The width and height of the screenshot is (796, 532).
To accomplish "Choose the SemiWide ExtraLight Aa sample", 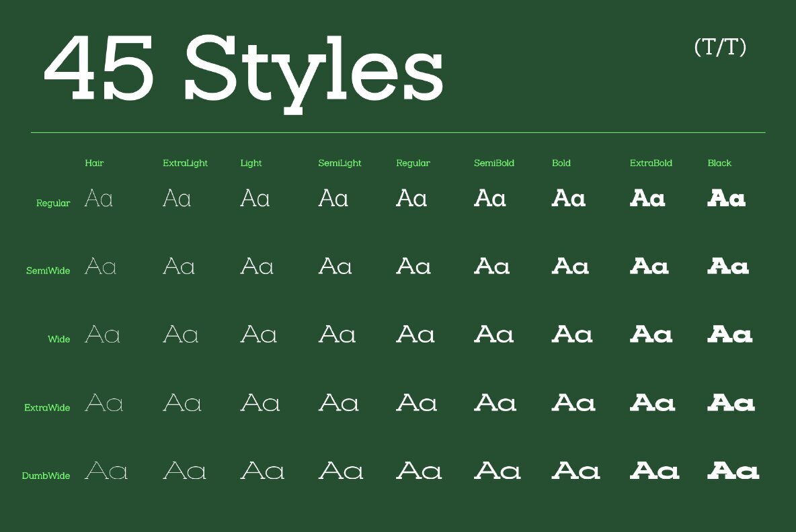I will click(x=179, y=266).
